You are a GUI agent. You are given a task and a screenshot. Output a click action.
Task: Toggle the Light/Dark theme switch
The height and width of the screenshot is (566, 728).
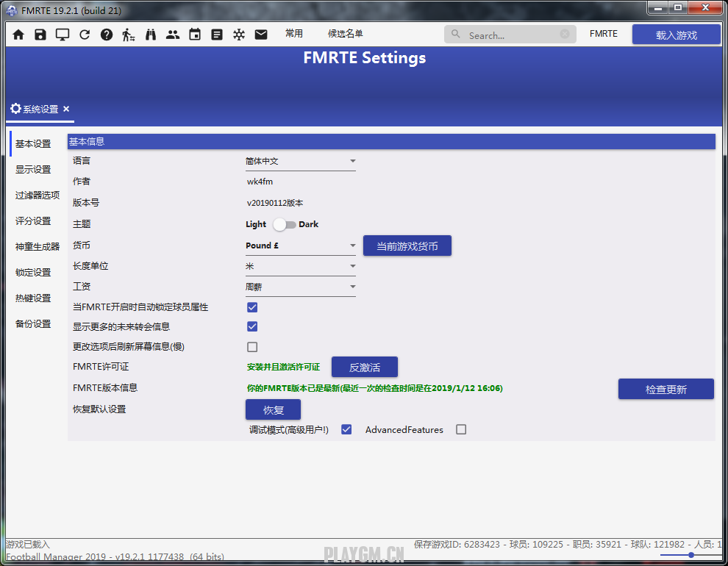click(x=284, y=224)
